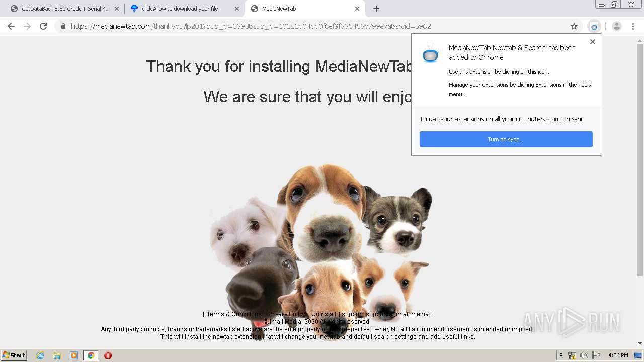Click the volume speaker tray icon
Viewport: 644px width, 362px height.
[584, 355]
